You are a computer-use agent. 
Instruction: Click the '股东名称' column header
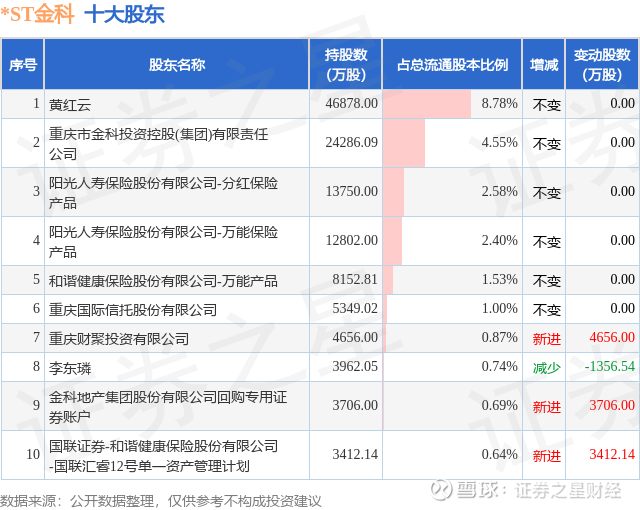point(177,64)
